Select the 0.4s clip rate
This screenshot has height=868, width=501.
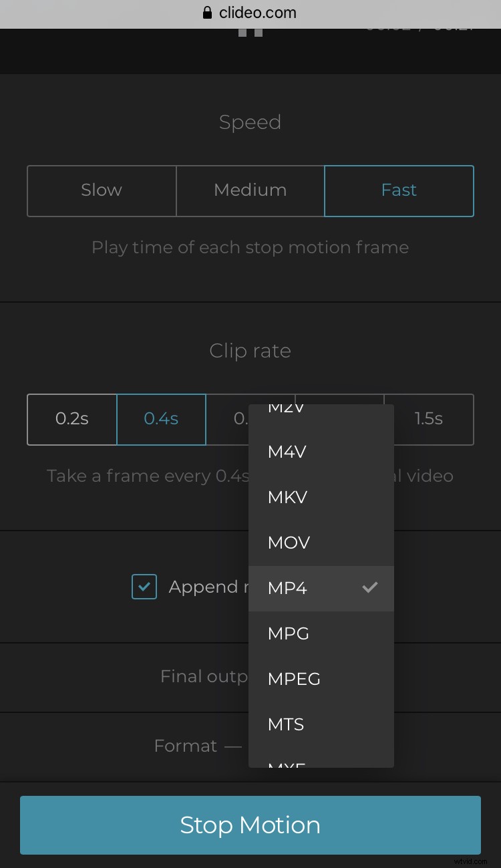pos(161,419)
